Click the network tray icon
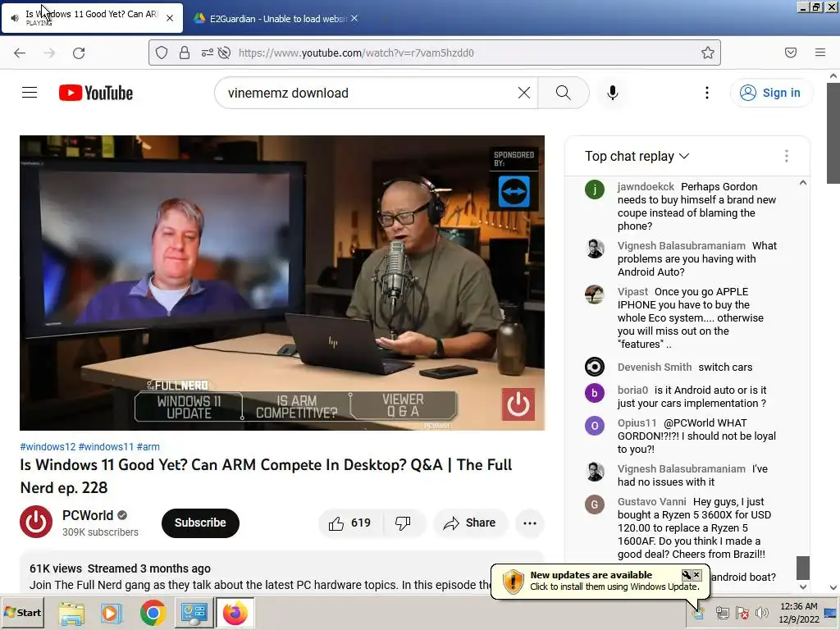 (x=723, y=612)
